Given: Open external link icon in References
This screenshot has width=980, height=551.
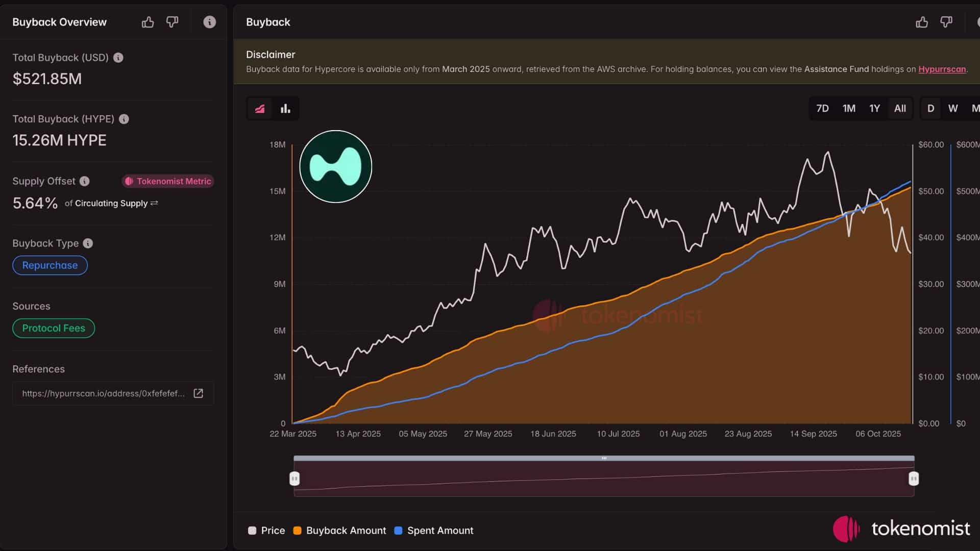Looking at the screenshot, I should (198, 393).
